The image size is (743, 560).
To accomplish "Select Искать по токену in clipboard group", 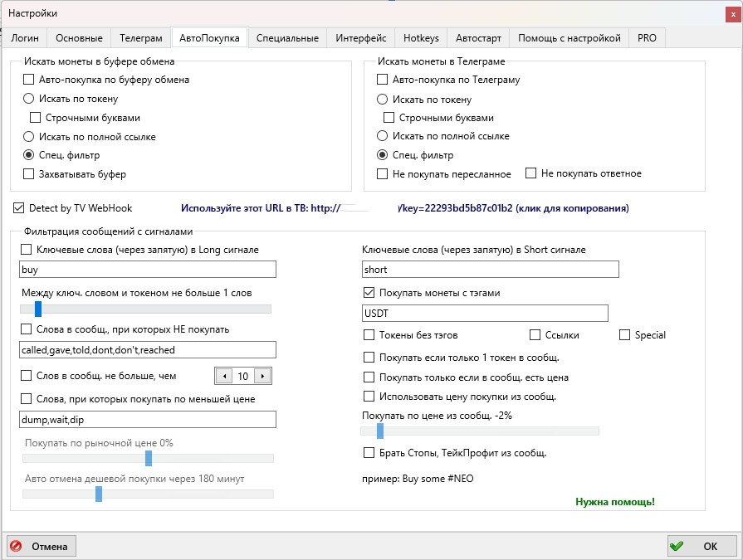I will [x=29, y=99].
